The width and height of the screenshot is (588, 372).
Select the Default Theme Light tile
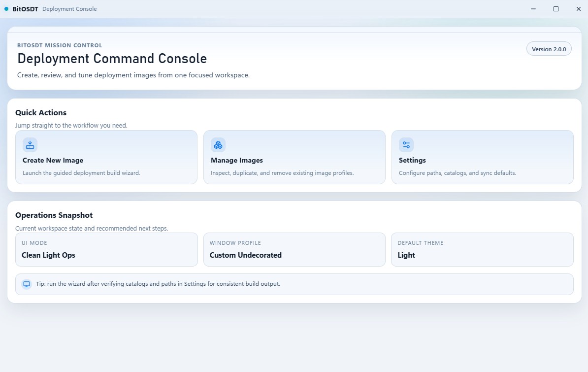click(482, 250)
